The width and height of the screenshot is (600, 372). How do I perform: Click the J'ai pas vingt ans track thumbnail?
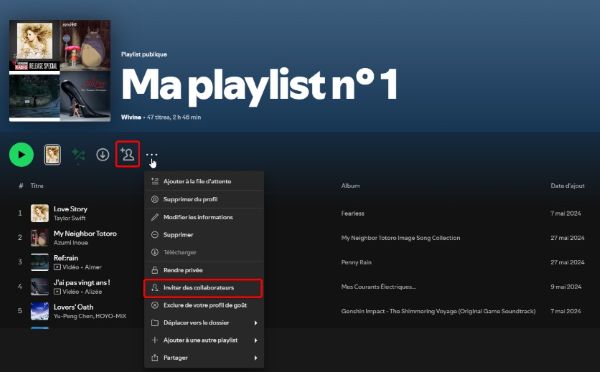click(x=40, y=287)
